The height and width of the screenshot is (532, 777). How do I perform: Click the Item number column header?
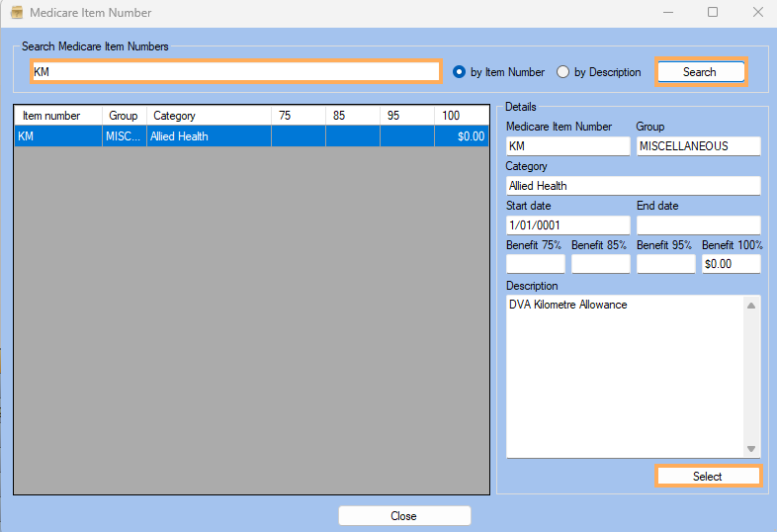click(58, 116)
